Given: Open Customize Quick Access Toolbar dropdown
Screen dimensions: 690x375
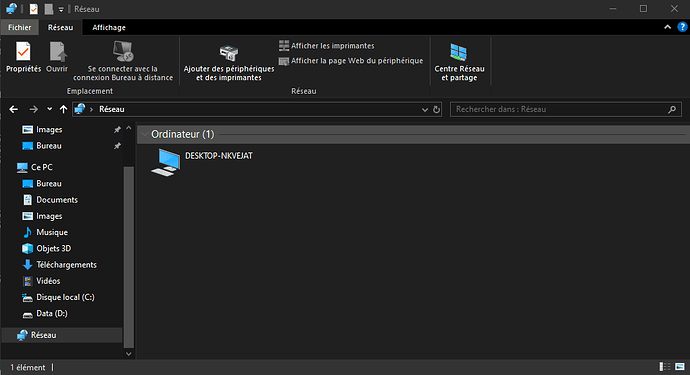Looking at the screenshot, I should (61, 9).
